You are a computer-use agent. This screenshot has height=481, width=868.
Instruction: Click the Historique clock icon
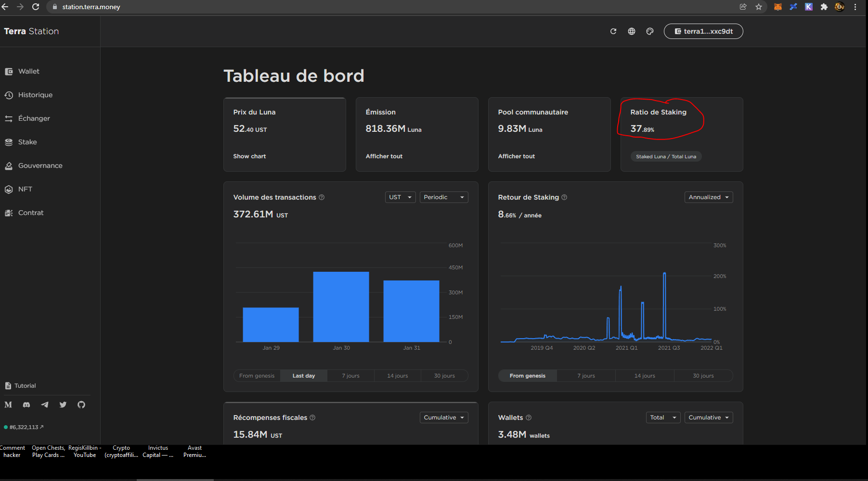tap(9, 95)
